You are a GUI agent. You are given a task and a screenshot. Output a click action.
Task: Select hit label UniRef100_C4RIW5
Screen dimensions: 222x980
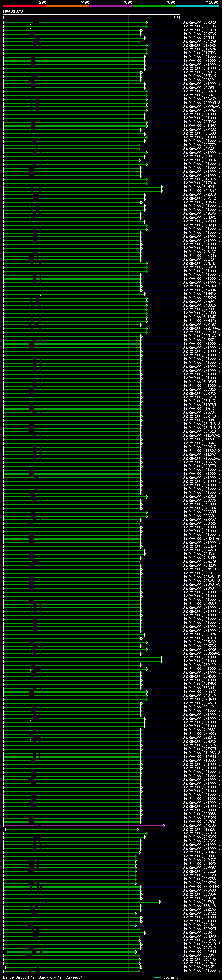coord(199,826)
